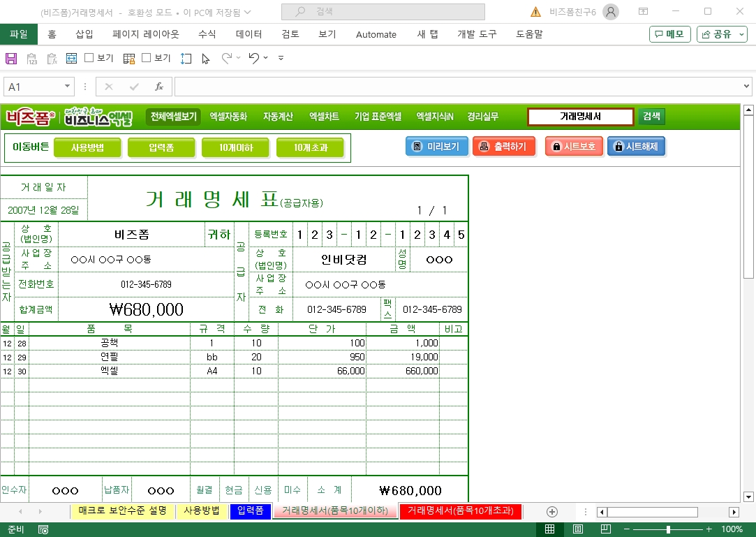Select the arrow pointer select-objects icon
Screen dimensions: 756x537
(x=206, y=59)
